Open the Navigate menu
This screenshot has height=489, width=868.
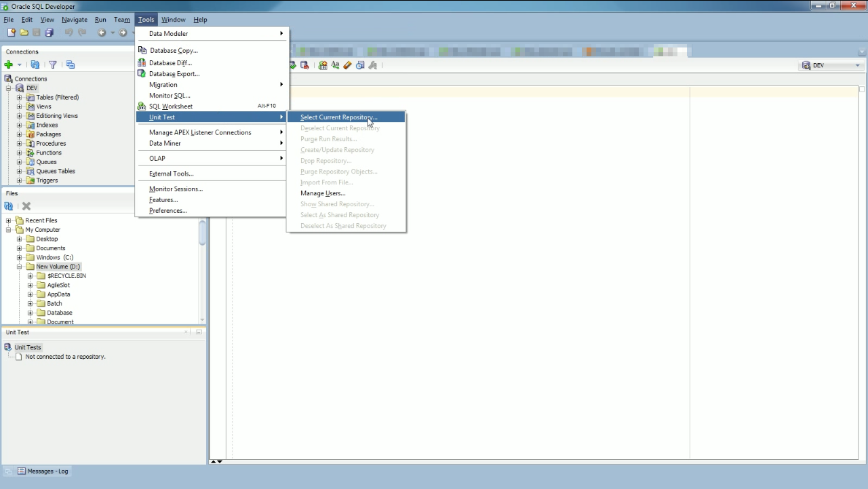click(x=74, y=20)
